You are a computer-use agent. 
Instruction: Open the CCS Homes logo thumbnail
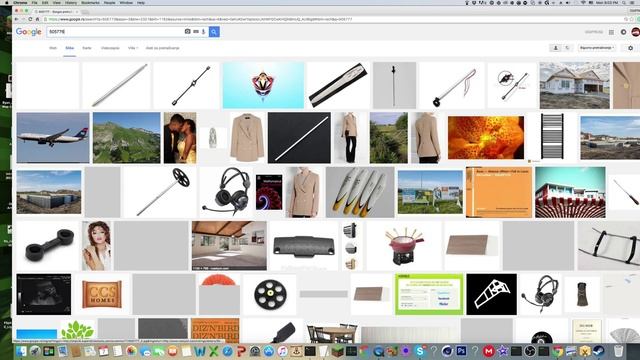(102, 294)
